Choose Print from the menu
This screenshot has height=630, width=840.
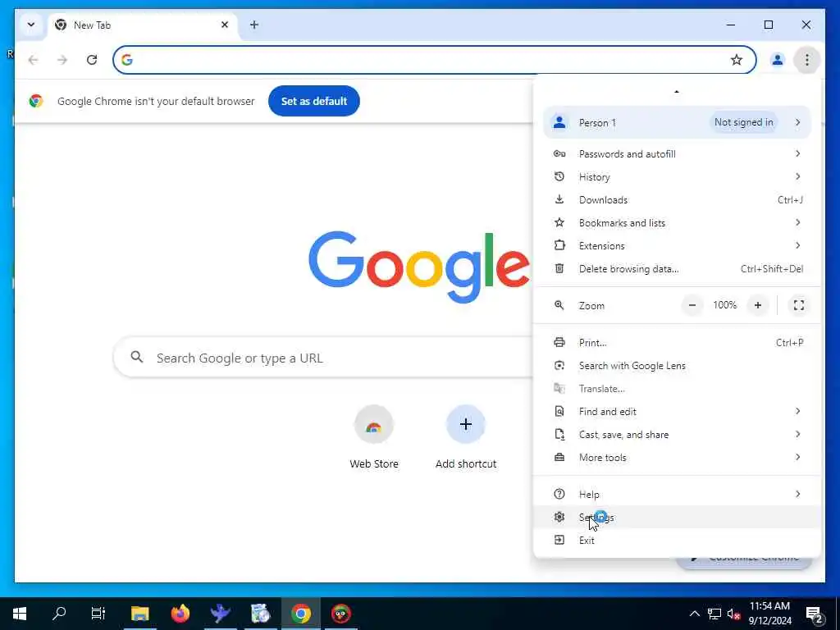tap(677, 343)
